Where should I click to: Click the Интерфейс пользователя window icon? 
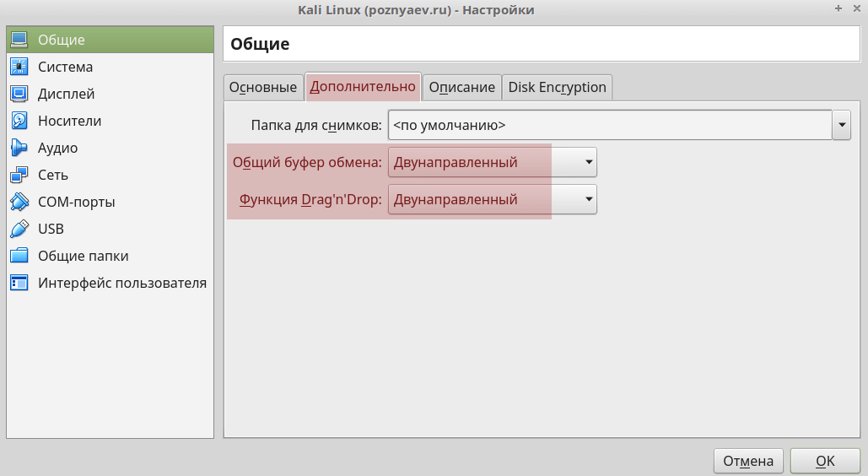(19, 283)
